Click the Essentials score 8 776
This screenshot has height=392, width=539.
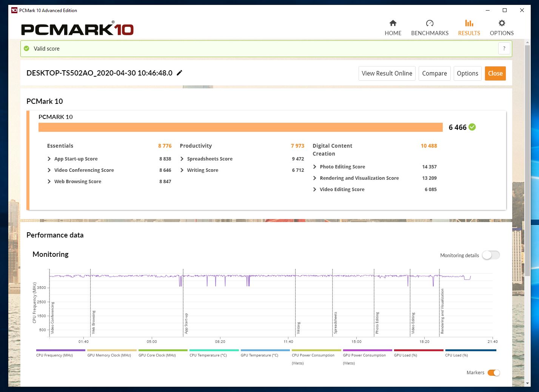[165, 146]
